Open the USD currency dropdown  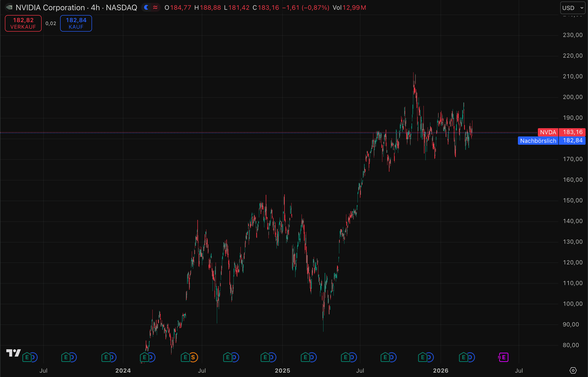573,8
